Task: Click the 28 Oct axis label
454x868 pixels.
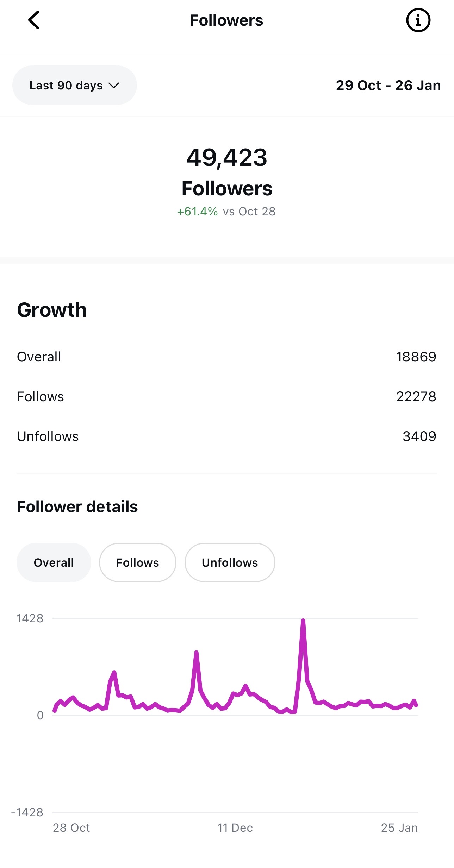Action: click(70, 828)
